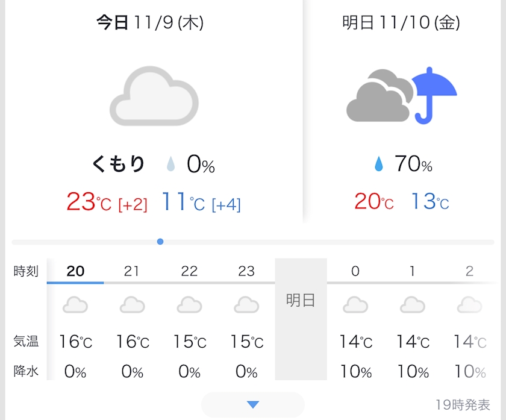The width and height of the screenshot is (506, 420).
Task: Click tomorrow's blue raindrop precipitation icon
Action: pos(378,164)
